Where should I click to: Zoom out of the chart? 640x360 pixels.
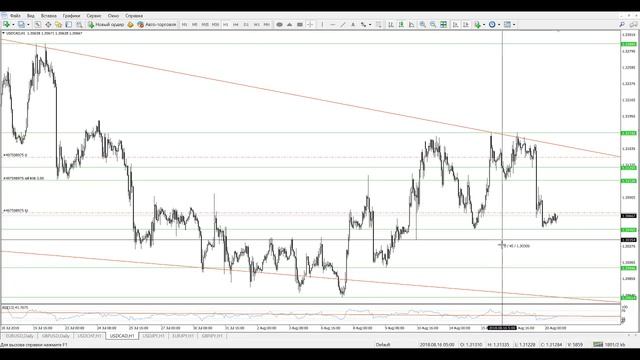[433, 24]
